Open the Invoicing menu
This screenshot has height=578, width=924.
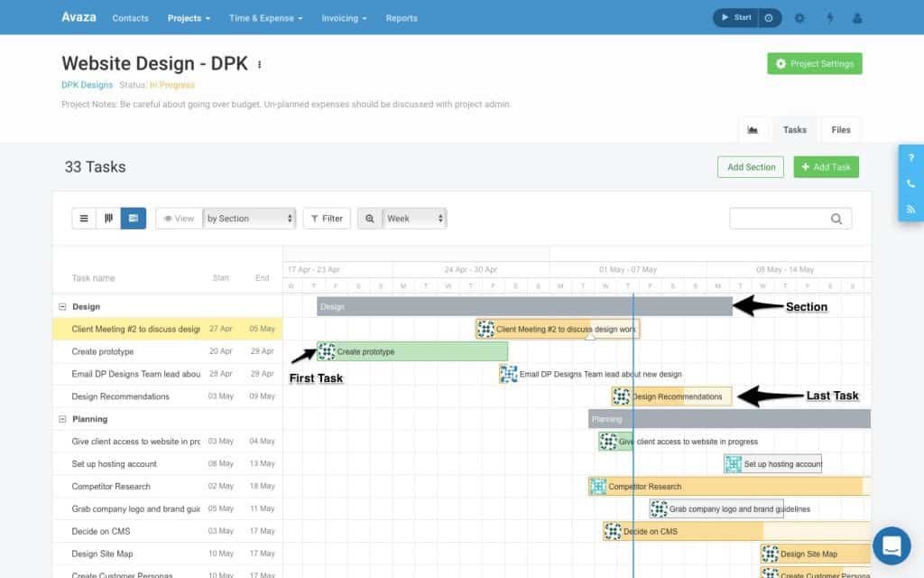click(x=344, y=17)
